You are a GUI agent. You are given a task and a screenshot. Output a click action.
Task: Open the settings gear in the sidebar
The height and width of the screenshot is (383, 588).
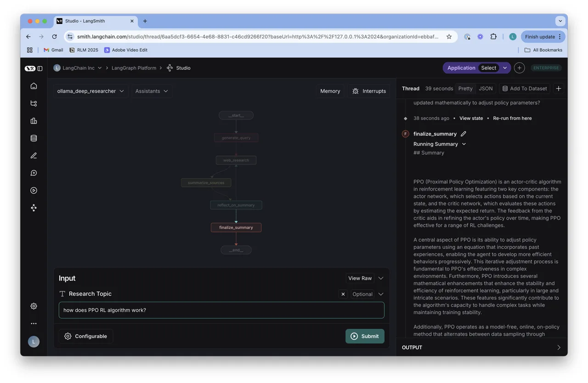coord(34,306)
